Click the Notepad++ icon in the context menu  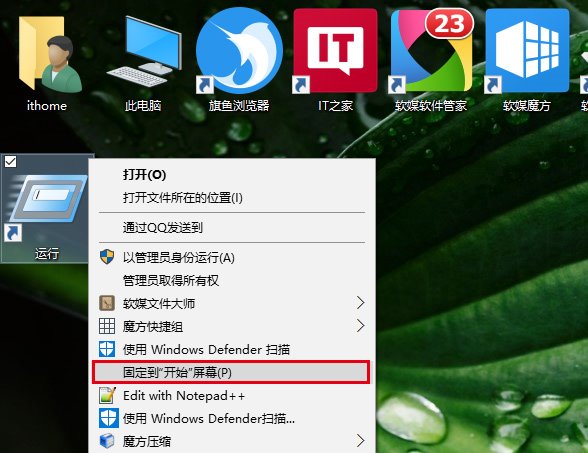point(107,395)
